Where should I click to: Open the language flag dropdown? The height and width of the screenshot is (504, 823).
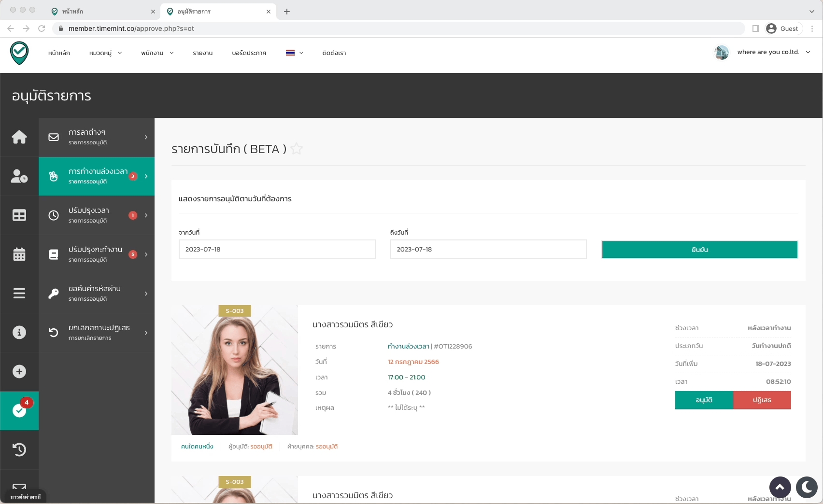click(x=294, y=53)
